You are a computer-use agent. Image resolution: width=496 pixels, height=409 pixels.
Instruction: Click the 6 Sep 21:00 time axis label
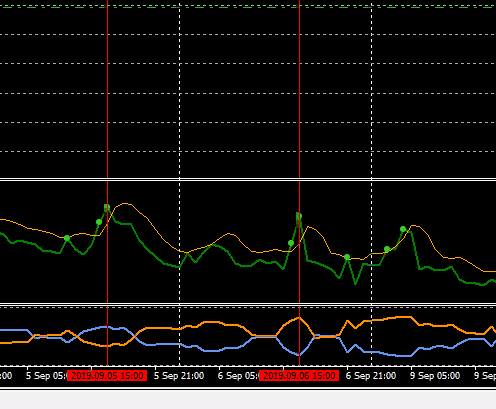(371, 376)
